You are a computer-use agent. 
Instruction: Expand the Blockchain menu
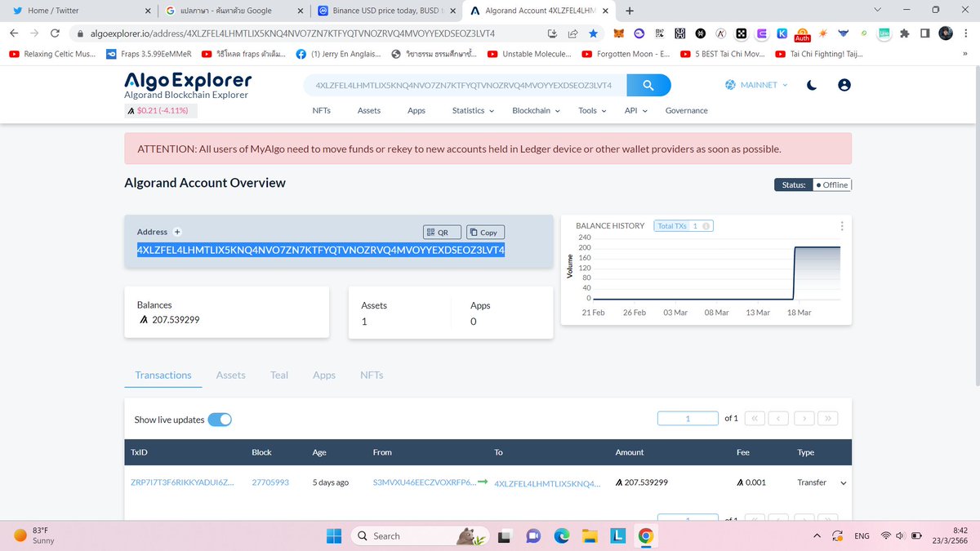pyautogui.click(x=536, y=110)
